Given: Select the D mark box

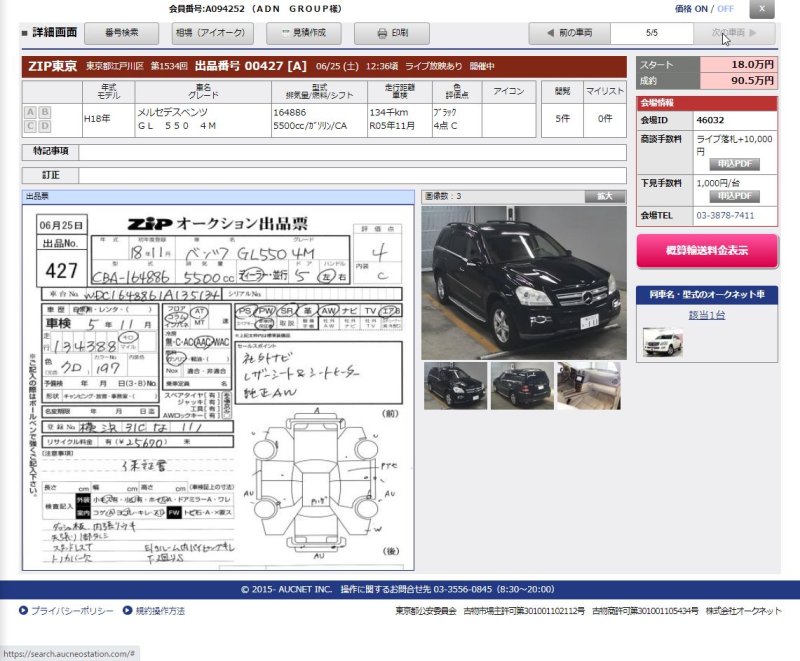Looking at the screenshot, I should coord(45,126).
